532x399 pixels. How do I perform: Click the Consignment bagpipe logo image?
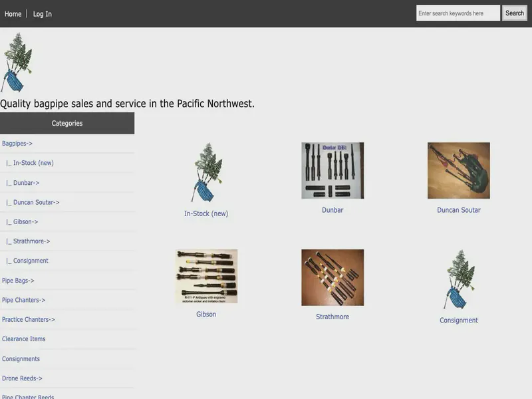[459, 279]
